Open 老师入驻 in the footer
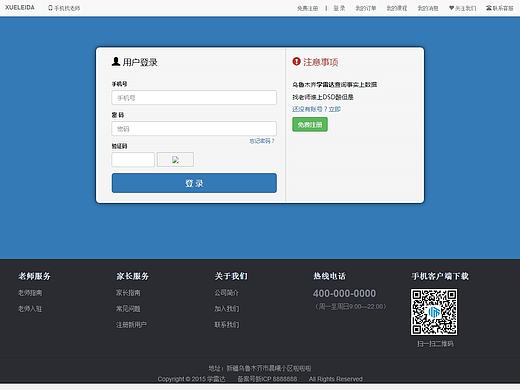Image resolution: width=520 pixels, height=390 pixels. pyautogui.click(x=30, y=309)
